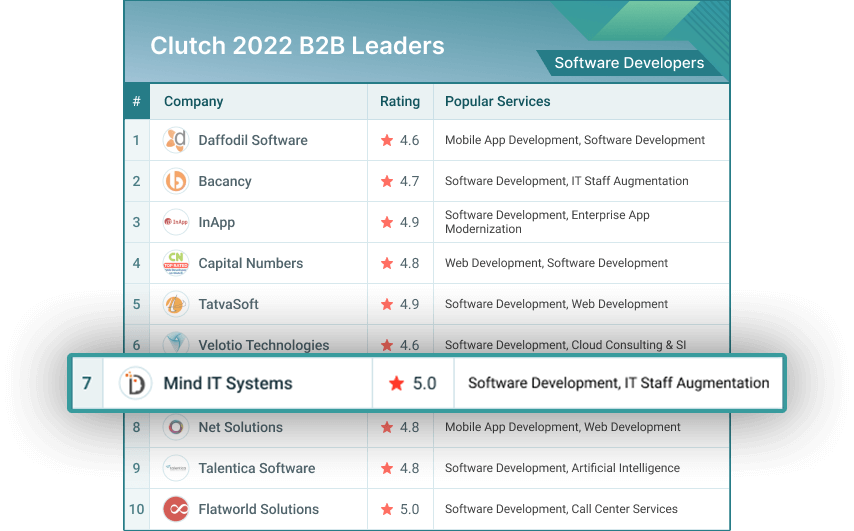Click 'Software Development, Call Center Services' text
854x531 pixels.
point(561,509)
